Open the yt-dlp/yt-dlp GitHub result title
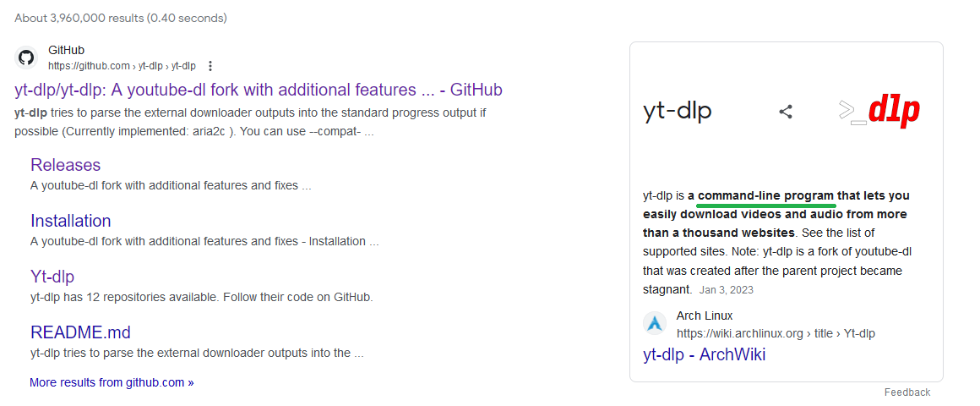The width and height of the screenshot is (980, 406). click(x=259, y=90)
